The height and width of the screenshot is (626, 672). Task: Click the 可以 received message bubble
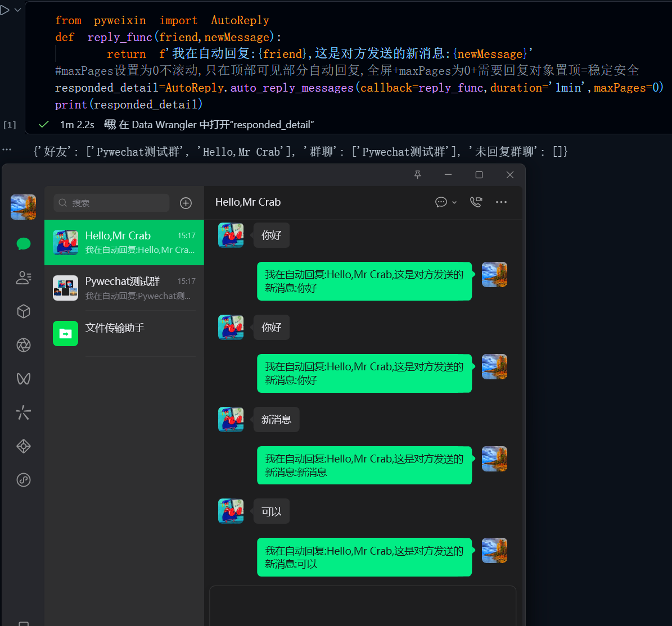[271, 511]
